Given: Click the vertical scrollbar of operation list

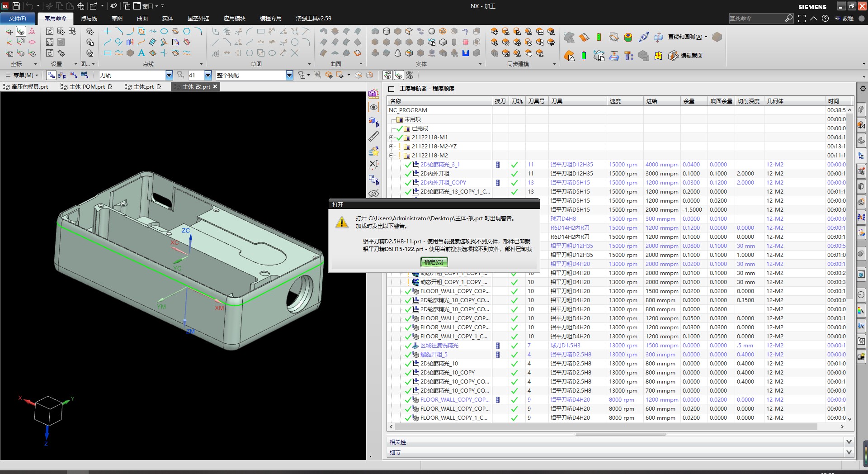Looking at the screenshot, I should click(849, 206).
